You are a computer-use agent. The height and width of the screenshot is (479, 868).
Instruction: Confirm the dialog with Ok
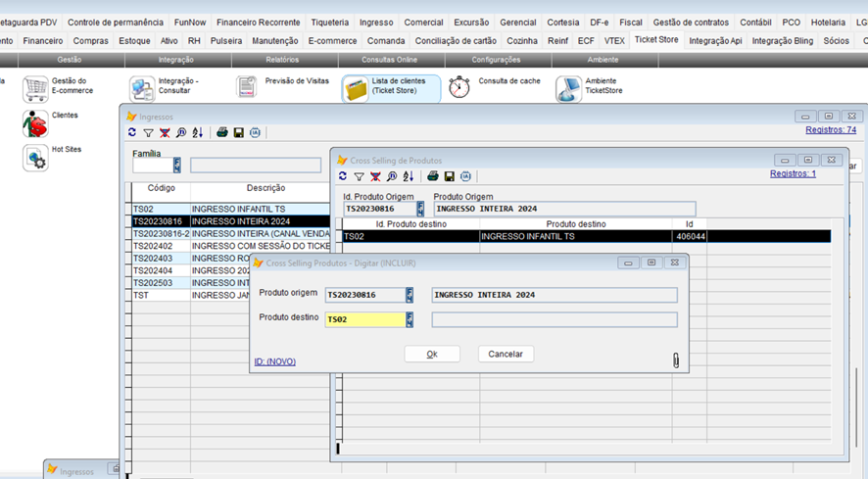[432, 354]
